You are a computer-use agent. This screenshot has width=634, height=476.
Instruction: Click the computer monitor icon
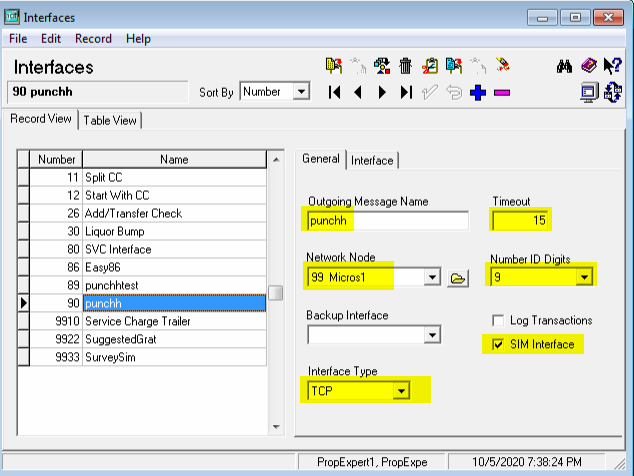(589, 93)
